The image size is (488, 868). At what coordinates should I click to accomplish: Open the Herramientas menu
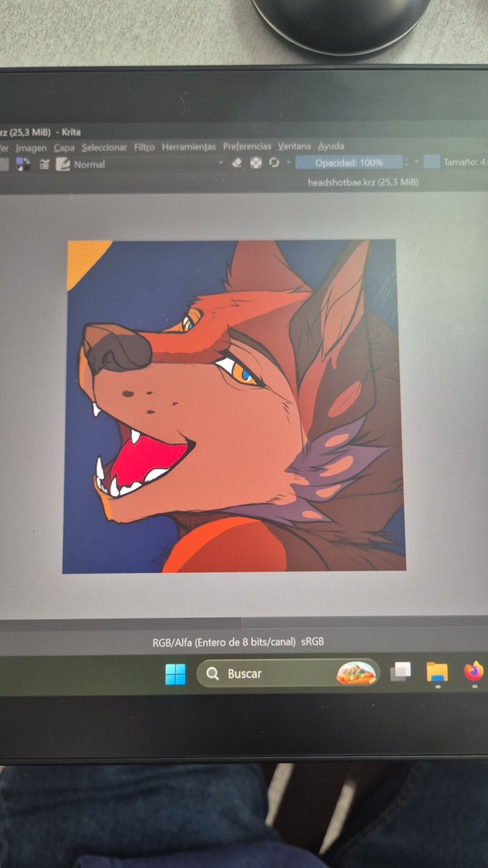(189, 147)
